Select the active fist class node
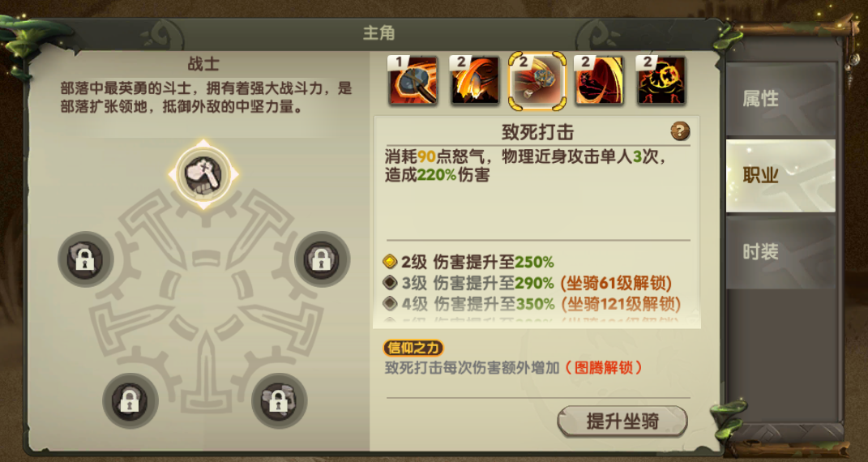868x462 pixels. coord(203,174)
